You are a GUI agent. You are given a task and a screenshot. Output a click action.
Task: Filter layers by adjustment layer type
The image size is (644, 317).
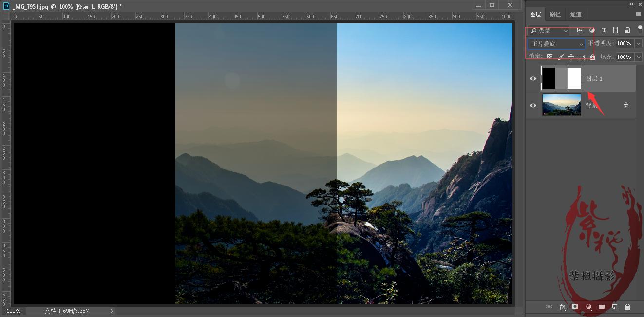pyautogui.click(x=592, y=30)
